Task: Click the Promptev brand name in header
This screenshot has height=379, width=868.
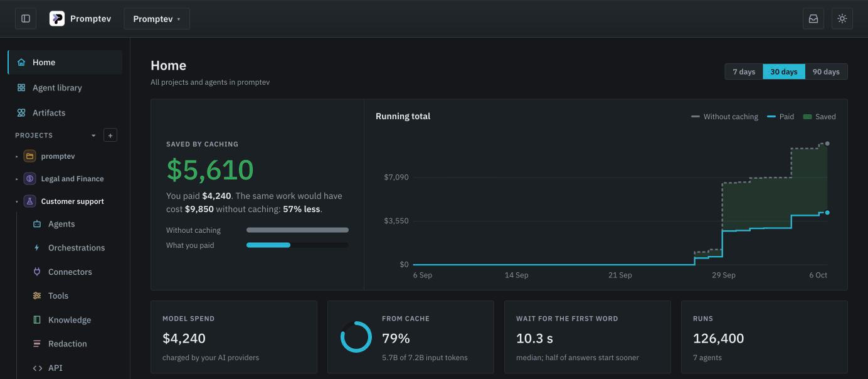Action: (x=90, y=19)
